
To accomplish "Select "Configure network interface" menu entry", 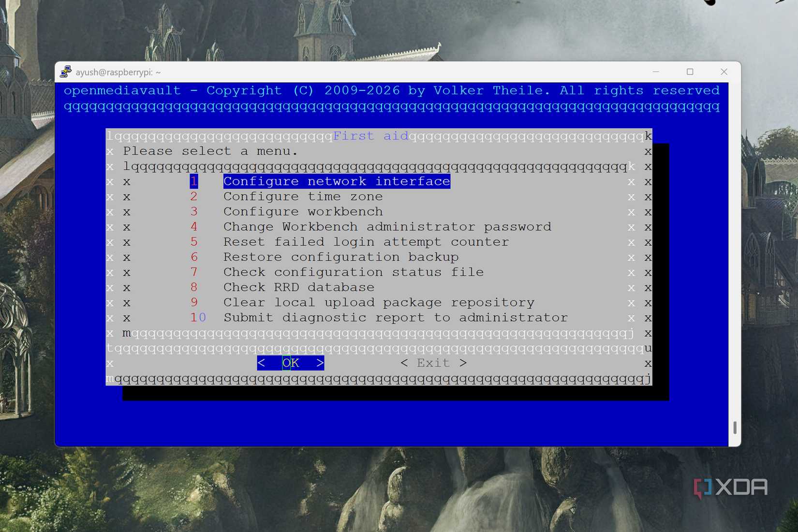I will [337, 181].
